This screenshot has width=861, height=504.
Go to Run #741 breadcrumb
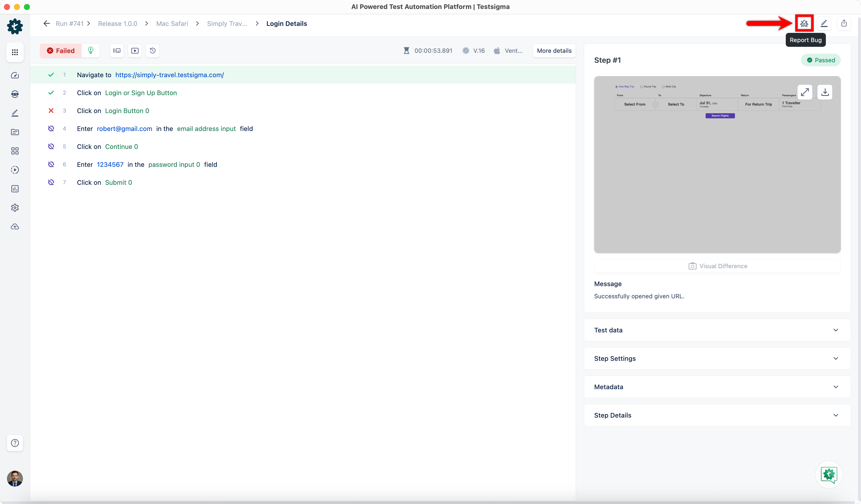click(x=69, y=24)
